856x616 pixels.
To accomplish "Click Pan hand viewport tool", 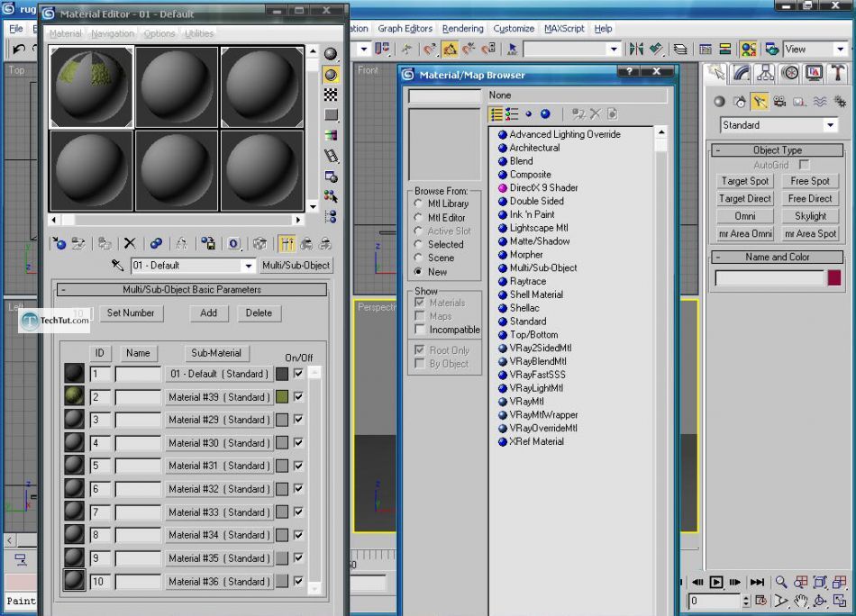I will click(x=800, y=602).
